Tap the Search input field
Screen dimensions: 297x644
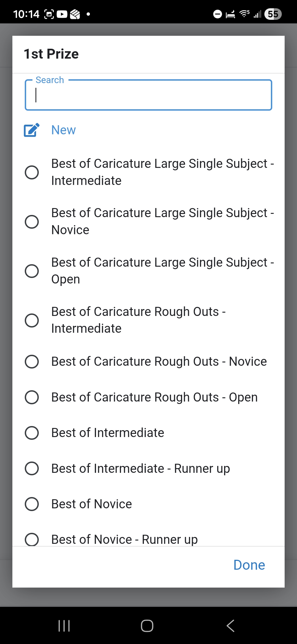tap(148, 95)
